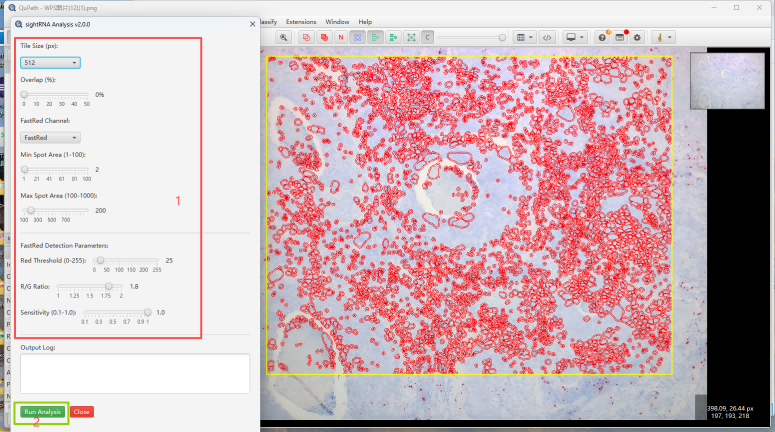Click inside the Output Log text area
Screen dimensions: 775x432
tap(134, 373)
